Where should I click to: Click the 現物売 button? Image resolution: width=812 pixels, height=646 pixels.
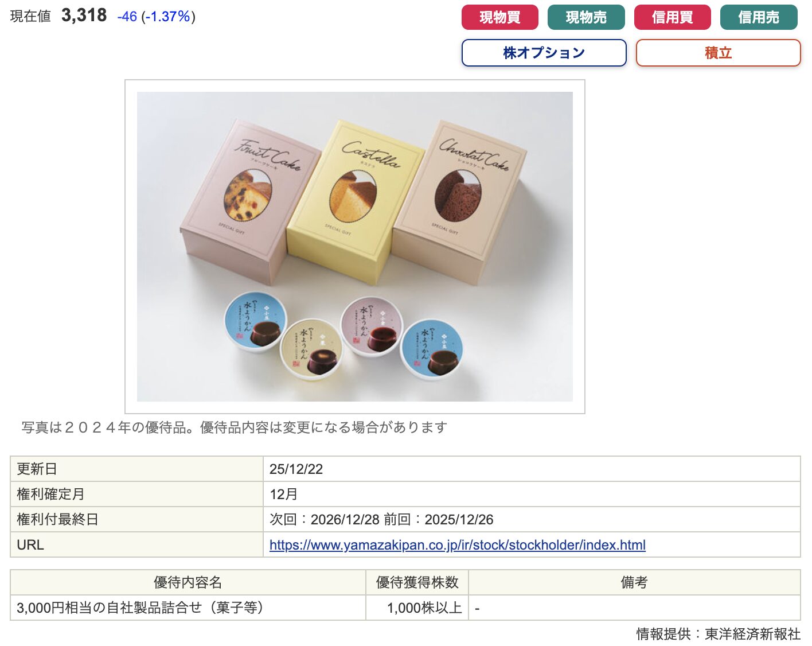coord(586,17)
